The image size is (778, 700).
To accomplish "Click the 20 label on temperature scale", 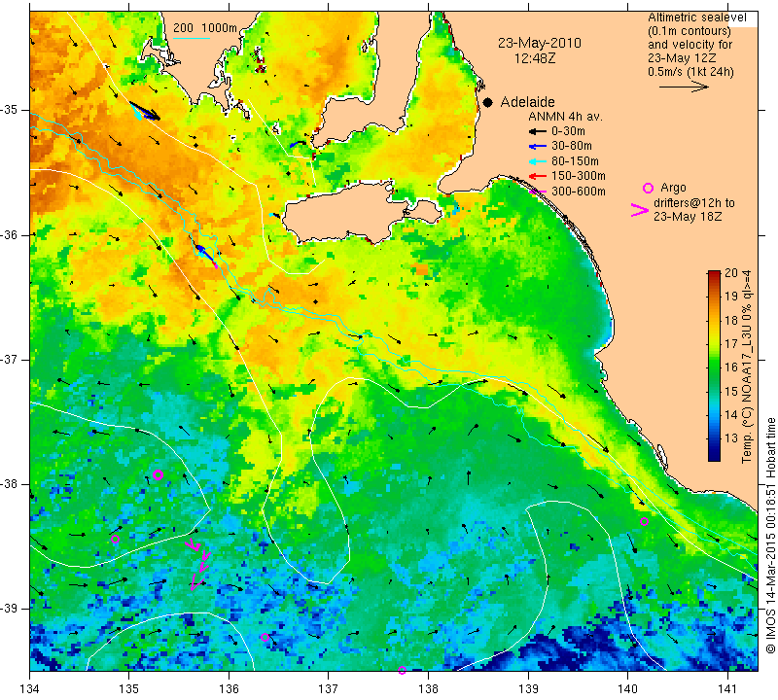I will [x=731, y=273].
